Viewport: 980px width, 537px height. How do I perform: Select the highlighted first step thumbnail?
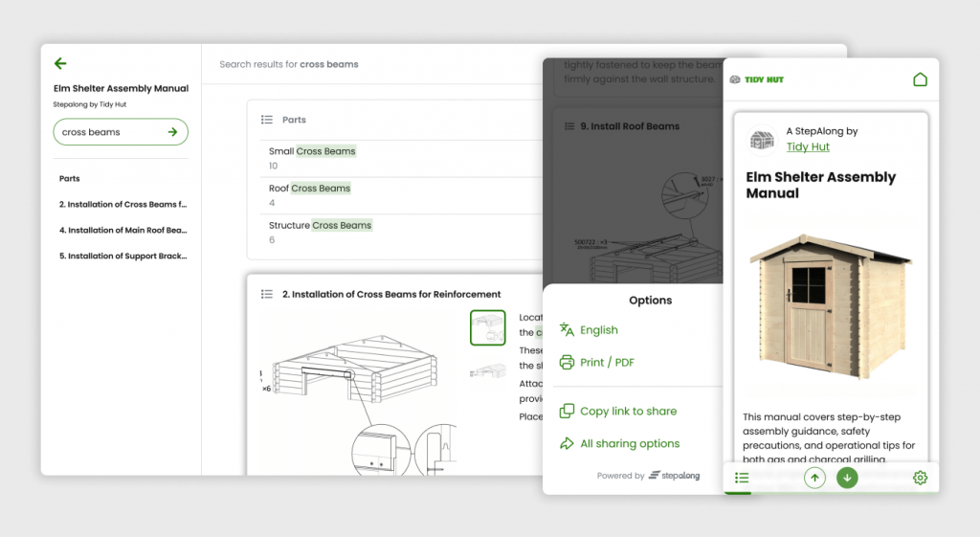click(x=487, y=327)
